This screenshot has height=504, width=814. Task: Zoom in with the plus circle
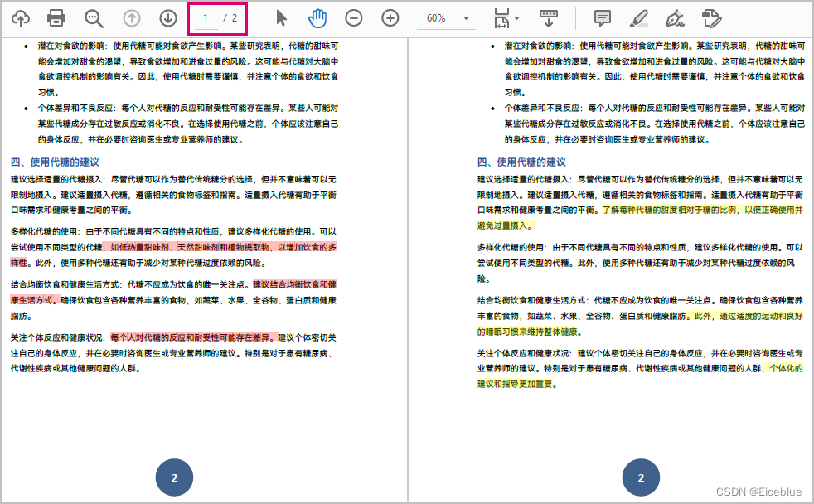(x=390, y=18)
